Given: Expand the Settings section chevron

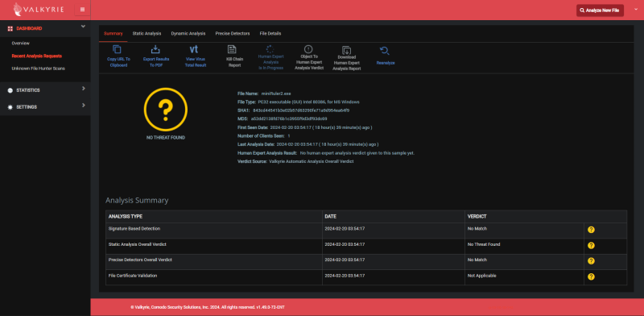Looking at the screenshot, I should [x=84, y=106].
